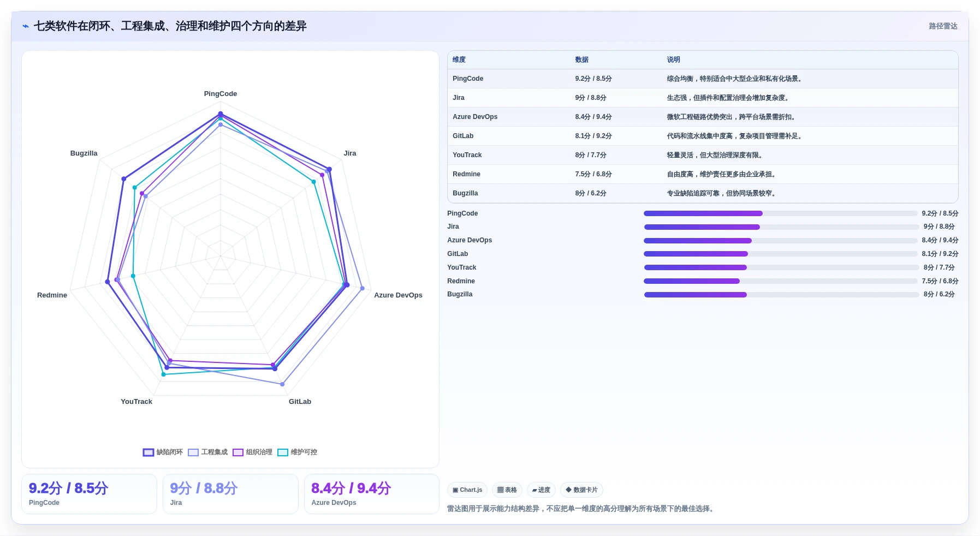This screenshot has height=536, width=980.
Task: Click the Redmine axis label on radar
Action: [52, 295]
